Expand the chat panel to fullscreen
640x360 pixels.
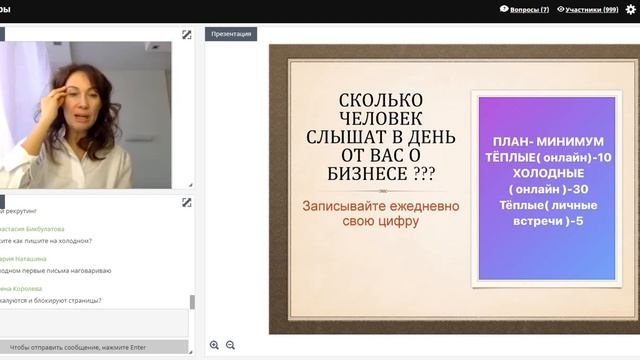pos(187,202)
